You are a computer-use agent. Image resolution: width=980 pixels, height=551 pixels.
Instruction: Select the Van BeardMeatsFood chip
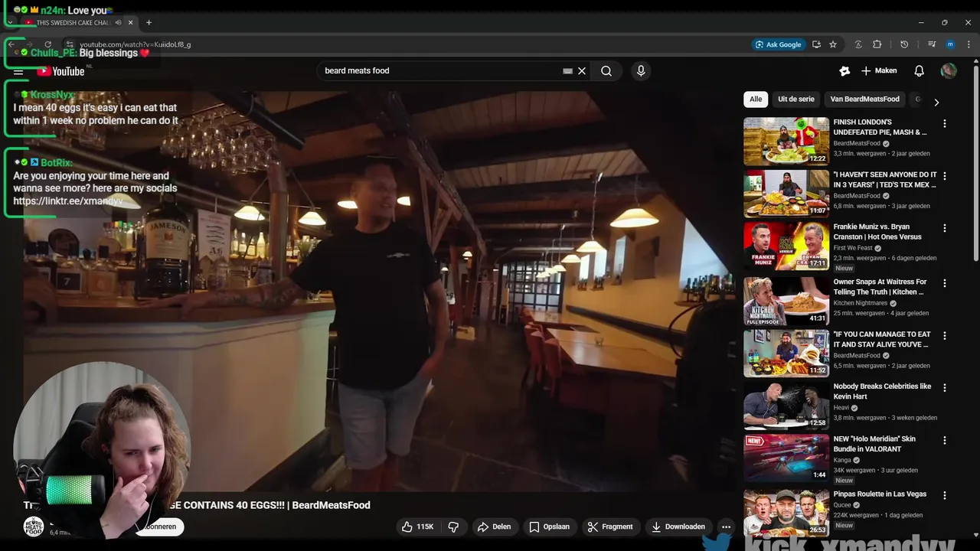tap(865, 99)
